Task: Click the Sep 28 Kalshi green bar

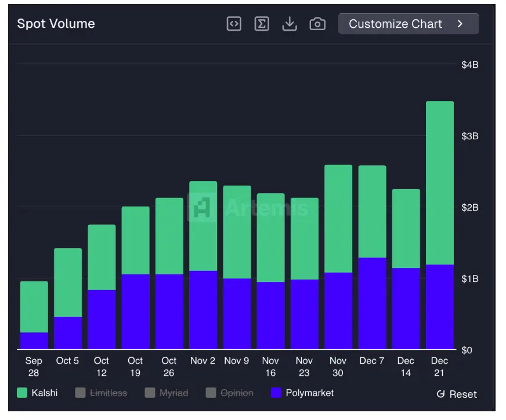Action: click(x=34, y=306)
